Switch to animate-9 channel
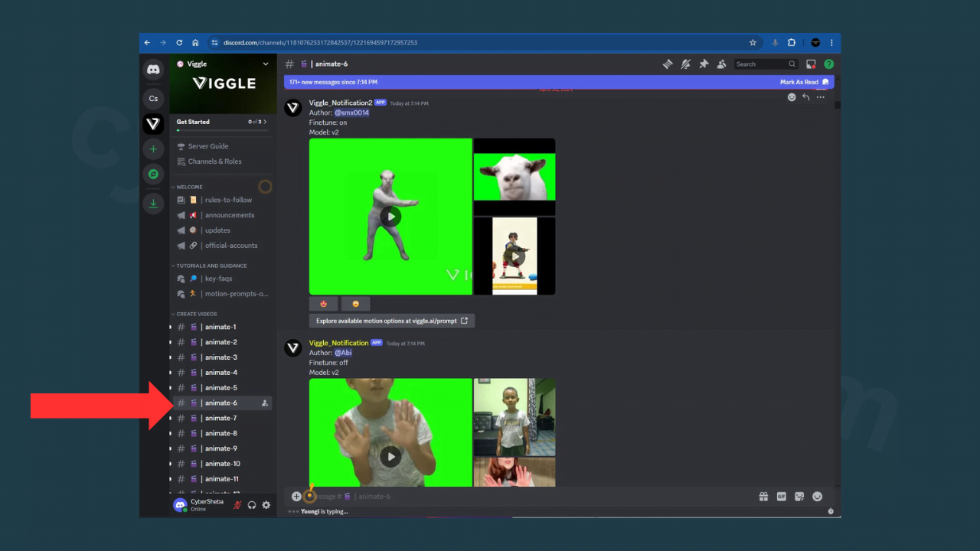Screen dimensions: 980x551 point(222,448)
